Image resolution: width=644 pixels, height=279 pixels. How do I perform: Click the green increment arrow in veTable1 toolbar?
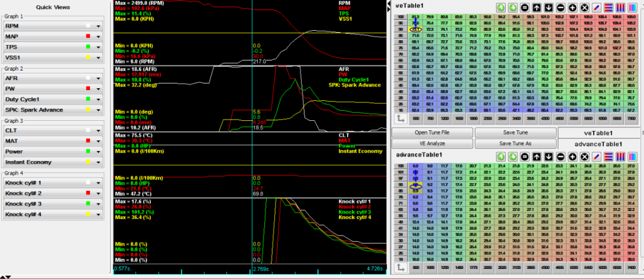point(501,8)
